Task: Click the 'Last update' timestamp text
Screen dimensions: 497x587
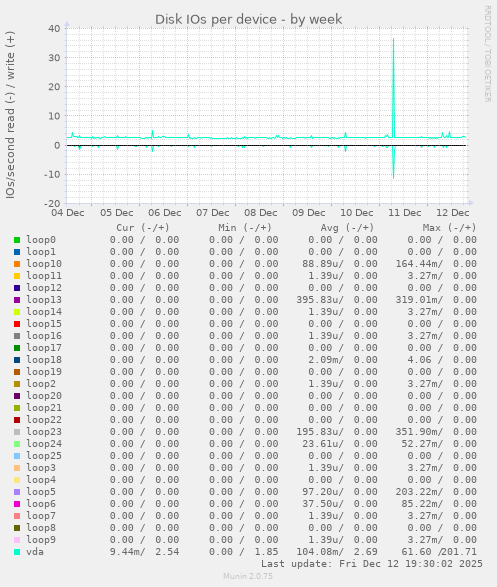Action: 372,563
